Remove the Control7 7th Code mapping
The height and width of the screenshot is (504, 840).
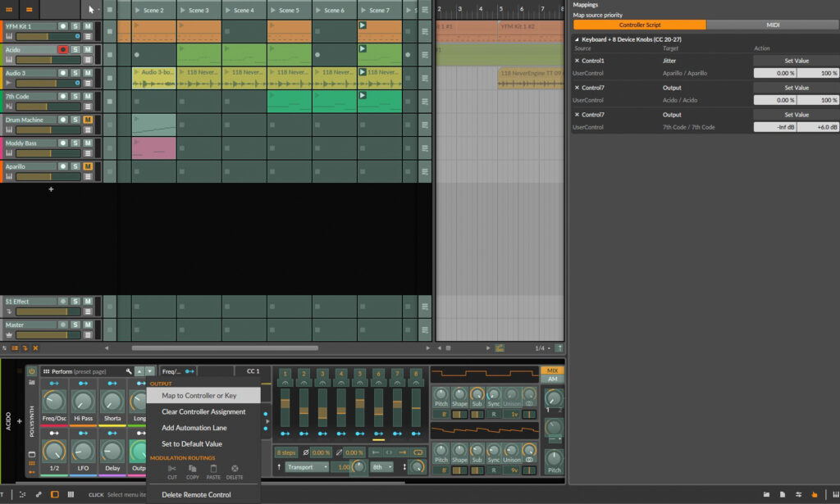click(x=577, y=115)
